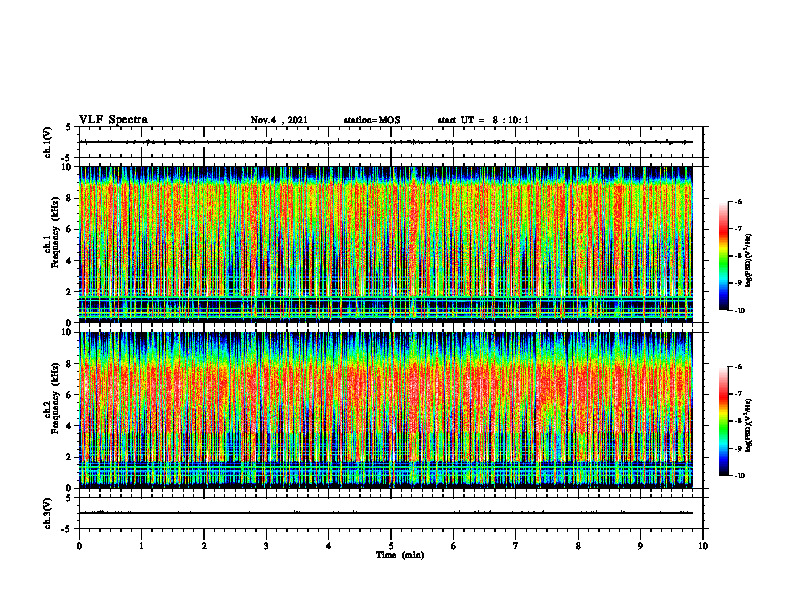The image size is (792, 612).
Task: Select the ch.1 colorbar log(PSD) label
Action: [x=748, y=261]
